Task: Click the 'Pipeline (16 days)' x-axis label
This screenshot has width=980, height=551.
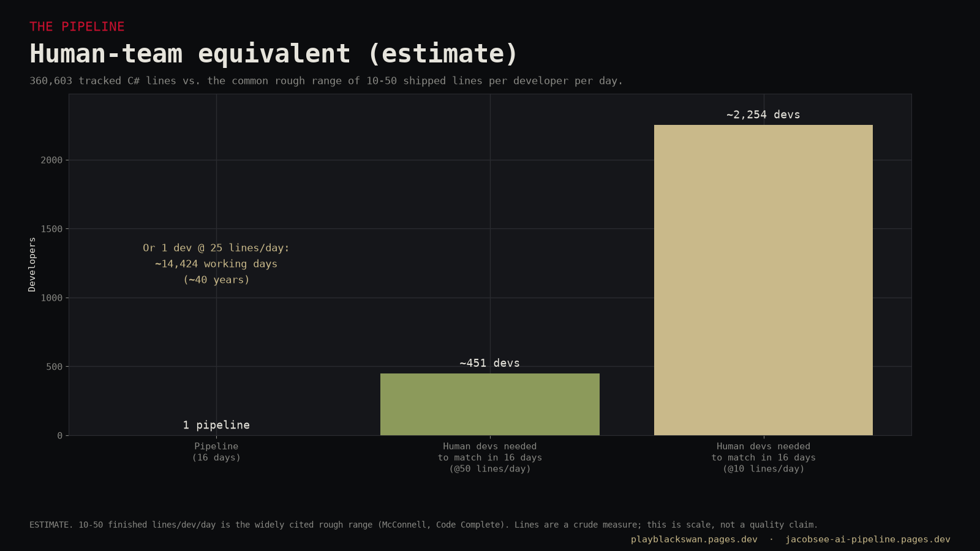Action: click(x=216, y=452)
